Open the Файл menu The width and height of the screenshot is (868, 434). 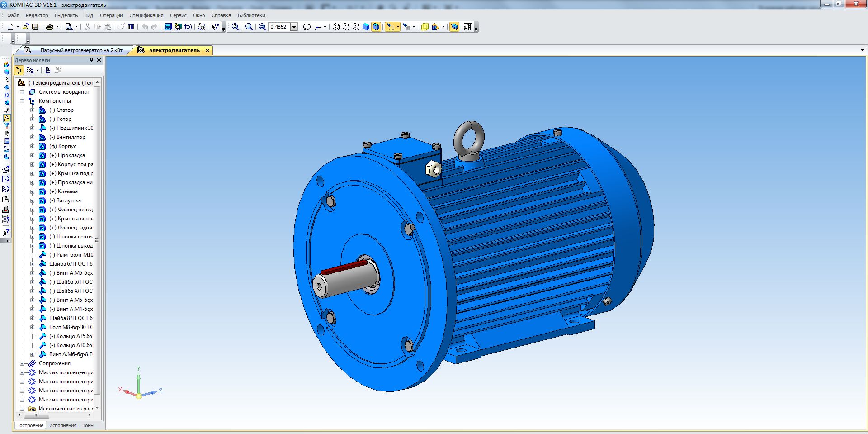(13, 15)
